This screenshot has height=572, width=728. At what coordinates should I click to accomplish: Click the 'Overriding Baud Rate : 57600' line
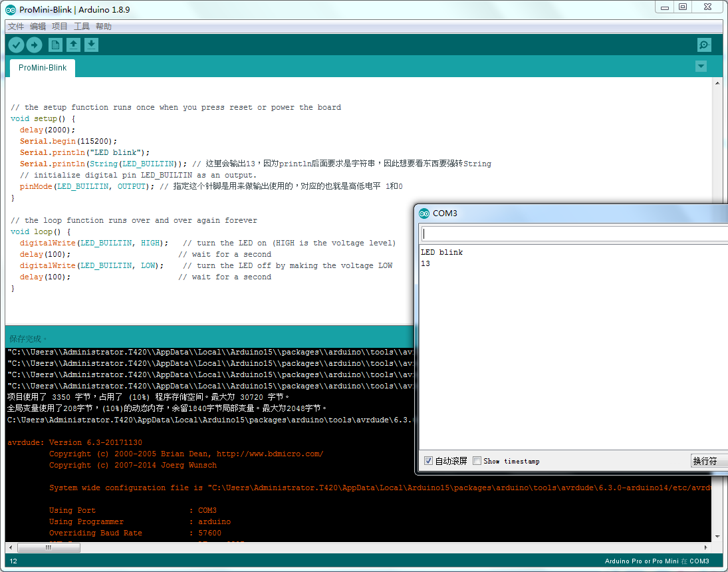[x=135, y=533]
